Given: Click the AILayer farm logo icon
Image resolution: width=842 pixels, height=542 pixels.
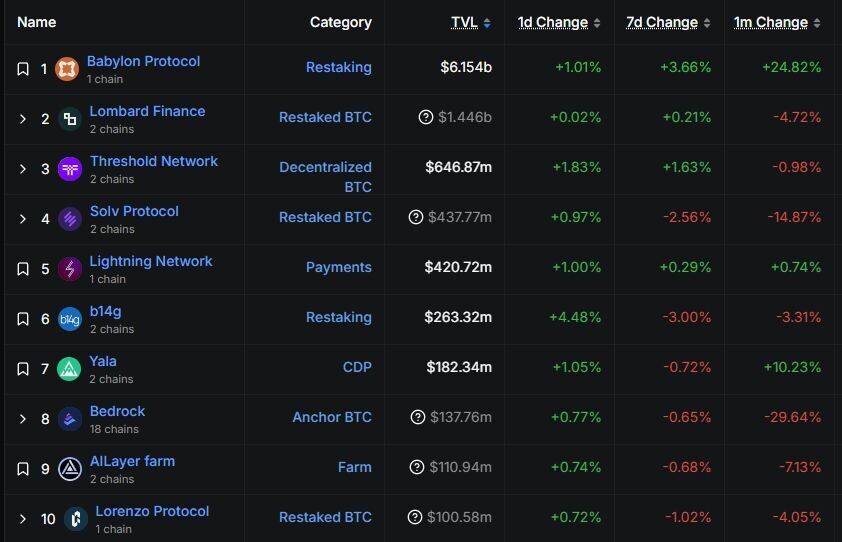Looking at the screenshot, I should coord(69,468).
